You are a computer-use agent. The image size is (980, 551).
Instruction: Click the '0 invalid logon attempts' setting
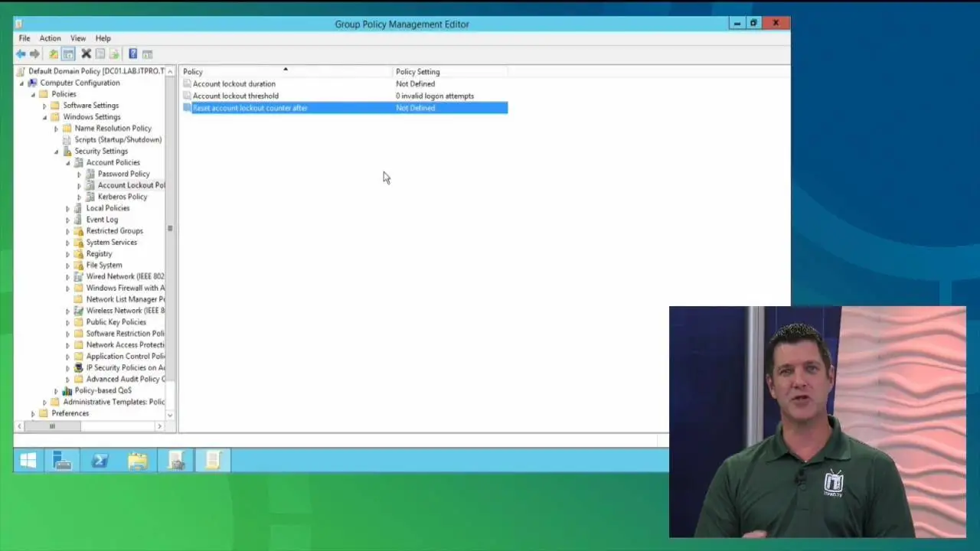click(x=435, y=96)
